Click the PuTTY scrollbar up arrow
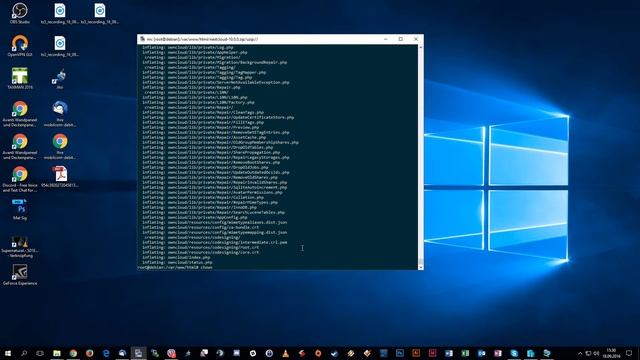This screenshot has height=360, width=640. [420, 47]
